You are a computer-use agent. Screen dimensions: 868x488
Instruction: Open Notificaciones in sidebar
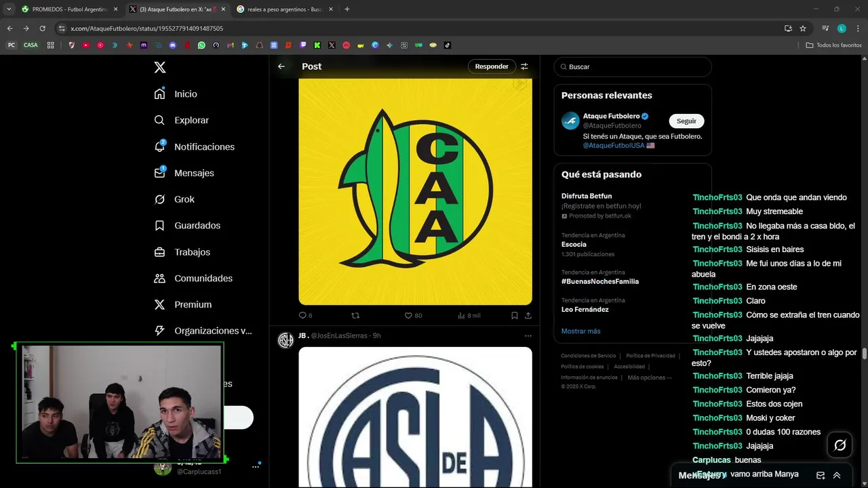click(x=194, y=146)
